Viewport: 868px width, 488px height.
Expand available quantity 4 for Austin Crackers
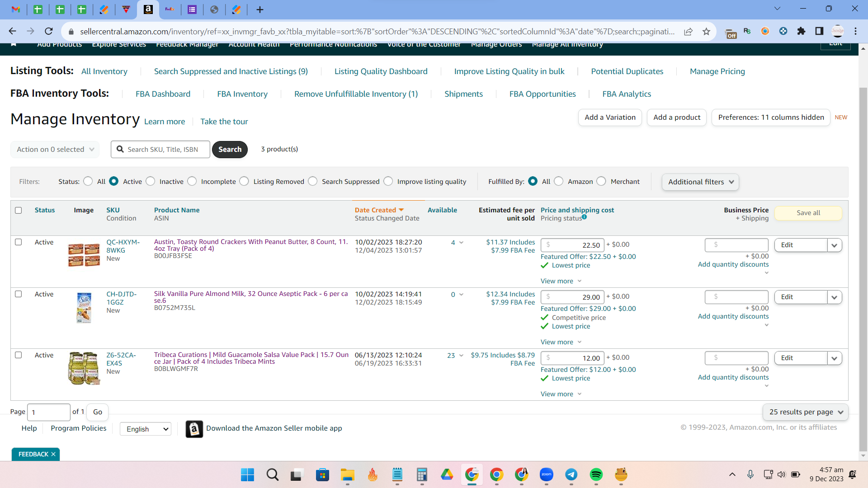click(x=461, y=243)
